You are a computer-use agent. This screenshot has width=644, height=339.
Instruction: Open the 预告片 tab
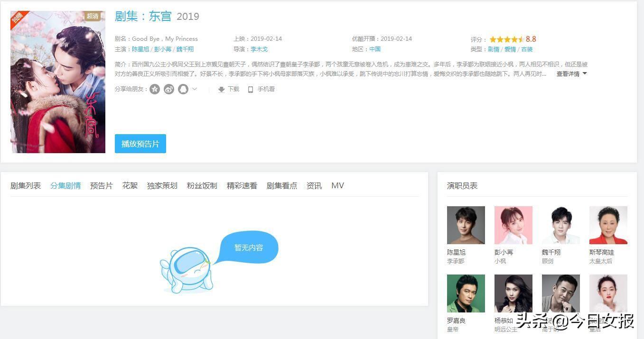tap(102, 185)
